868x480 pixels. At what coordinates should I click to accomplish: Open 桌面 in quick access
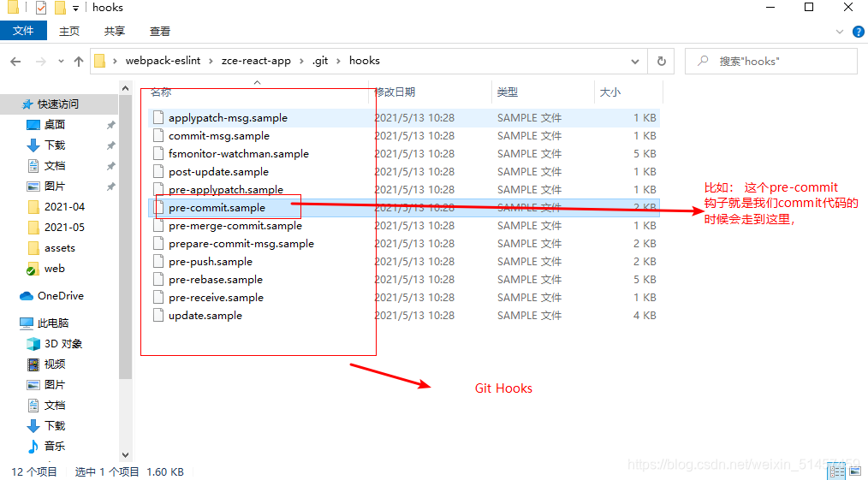(54, 124)
